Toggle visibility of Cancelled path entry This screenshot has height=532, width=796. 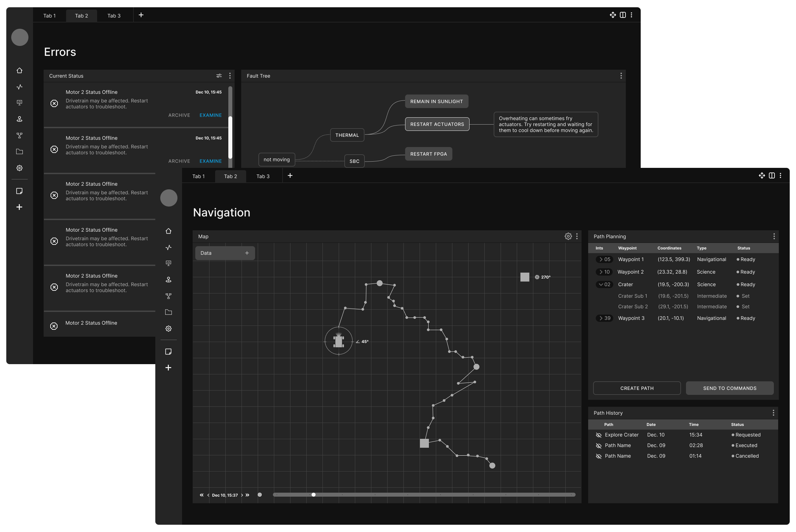pyautogui.click(x=598, y=456)
